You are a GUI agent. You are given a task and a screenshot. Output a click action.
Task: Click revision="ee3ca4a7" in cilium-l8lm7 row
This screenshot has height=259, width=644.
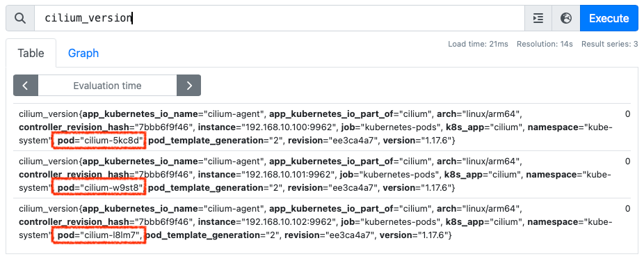[330, 235]
